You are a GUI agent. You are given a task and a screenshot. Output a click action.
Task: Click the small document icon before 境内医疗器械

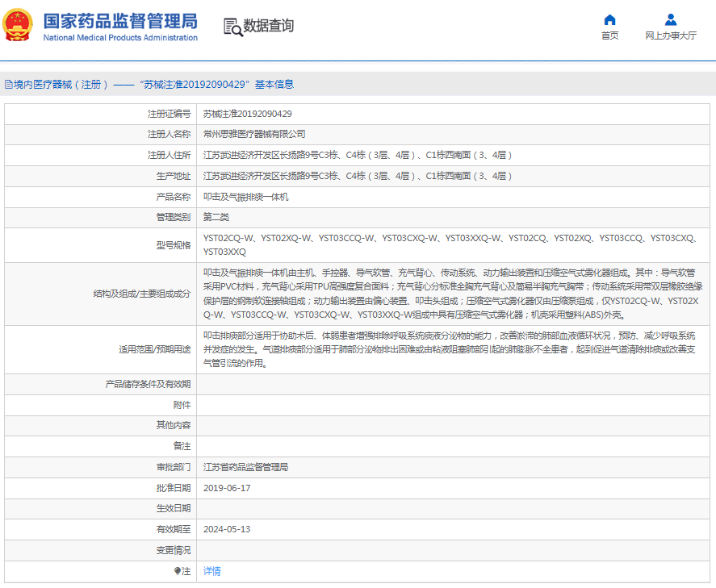9,85
